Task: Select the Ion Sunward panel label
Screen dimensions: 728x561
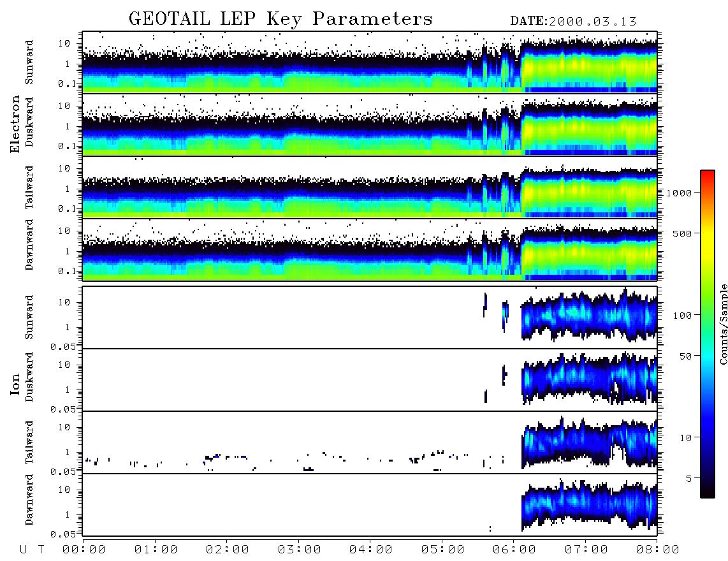Action: pos(29,317)
